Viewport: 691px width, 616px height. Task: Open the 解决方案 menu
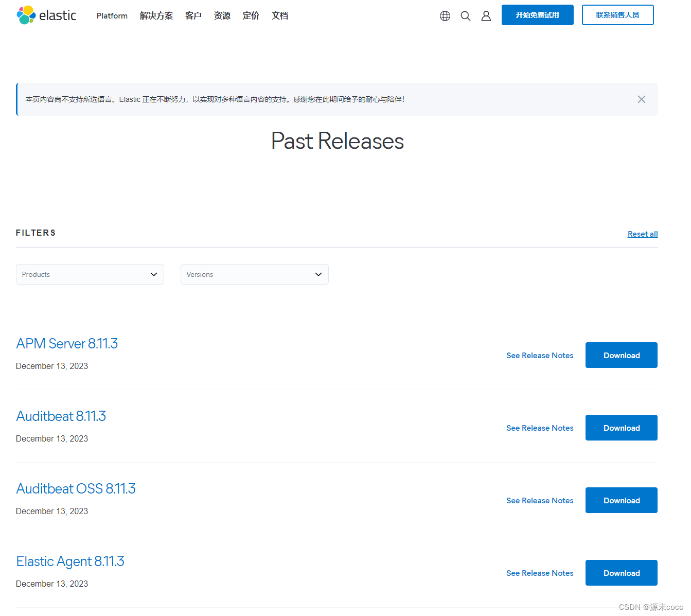click(x=156, y=16)
